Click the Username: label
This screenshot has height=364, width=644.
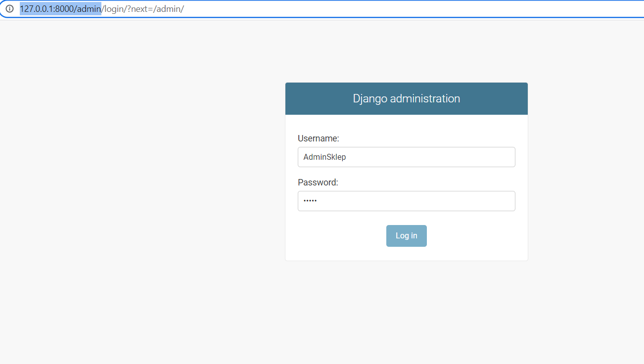tap(319, 138)
